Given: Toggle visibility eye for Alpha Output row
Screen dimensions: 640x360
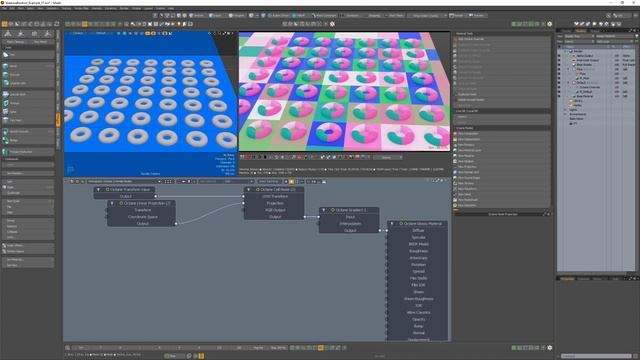Looking at the screenshot, I should [x=559, y=56].
